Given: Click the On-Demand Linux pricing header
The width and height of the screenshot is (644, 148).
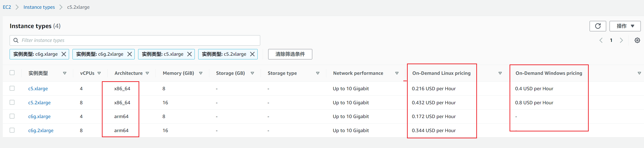Looking at the screenshot, I should coord(441,73).
